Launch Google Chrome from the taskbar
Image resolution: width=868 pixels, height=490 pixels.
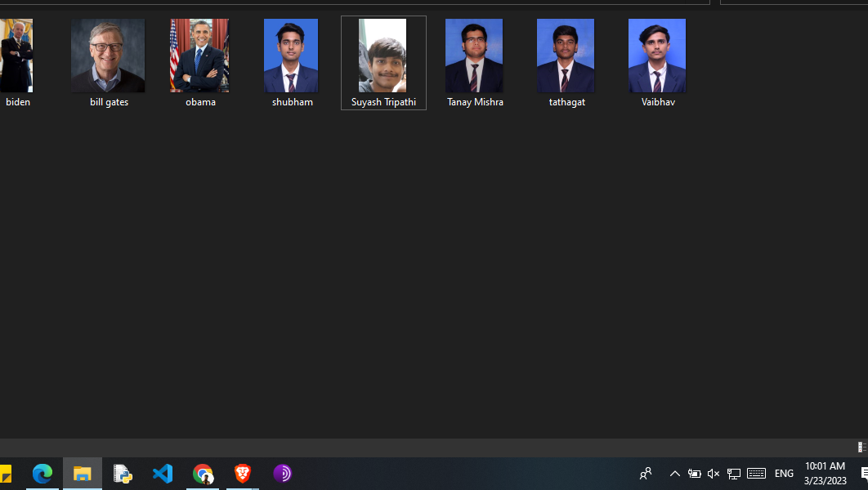pos(203,474)
